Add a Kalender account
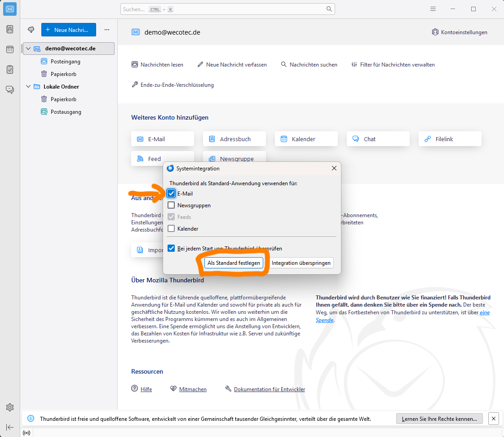This screenshot has width=504, height=437. pyautogui.click(x=306, y=138)
